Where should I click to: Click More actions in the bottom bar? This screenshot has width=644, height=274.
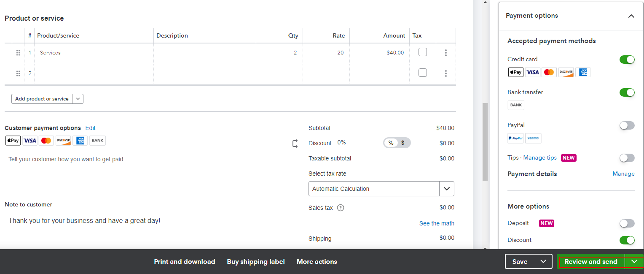(x=317, y=261)
